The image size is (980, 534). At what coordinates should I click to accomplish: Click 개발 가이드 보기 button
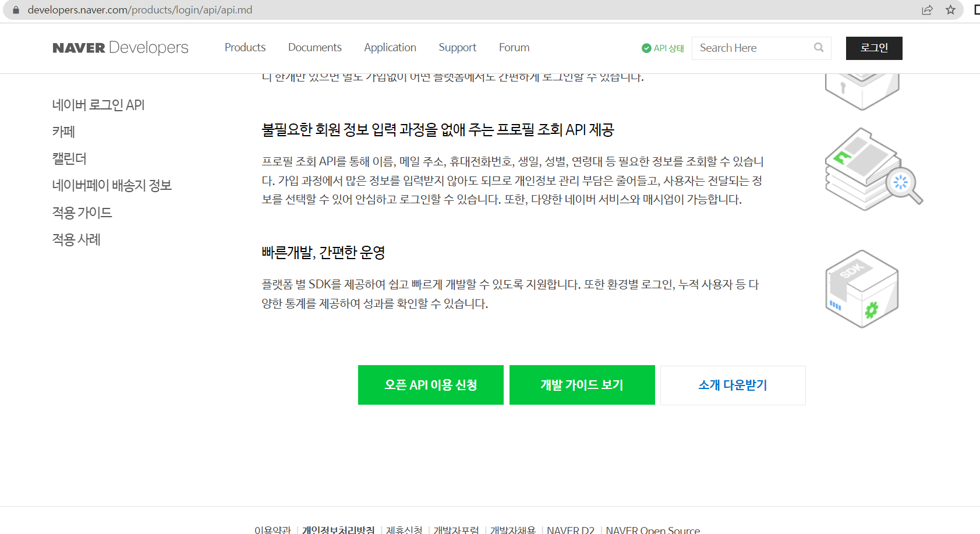pyautogui.click(x=582, y=385)
